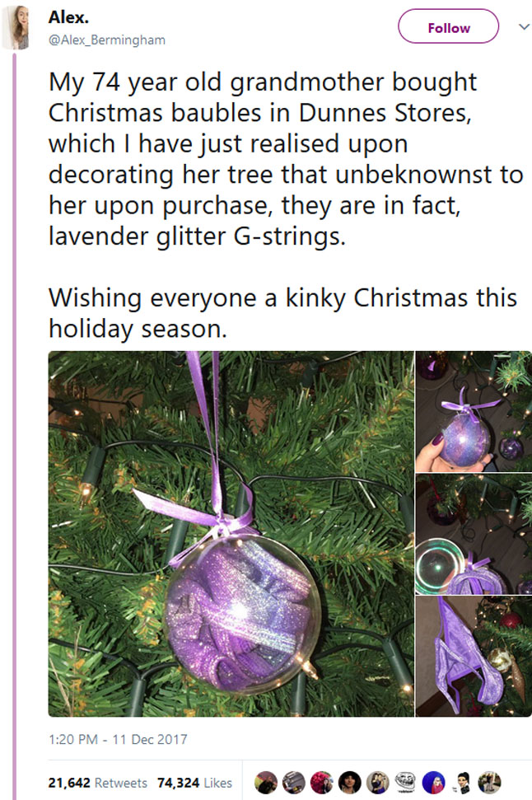Open the blue background liker avatar
This screenshot has height=800, width=532.
point(433,783)
